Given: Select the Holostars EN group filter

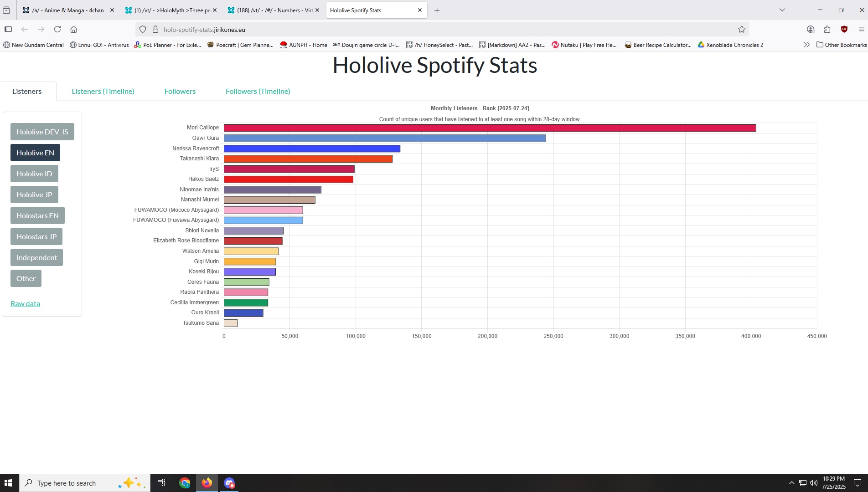Looking at the screenshot, I should (37, 215).
